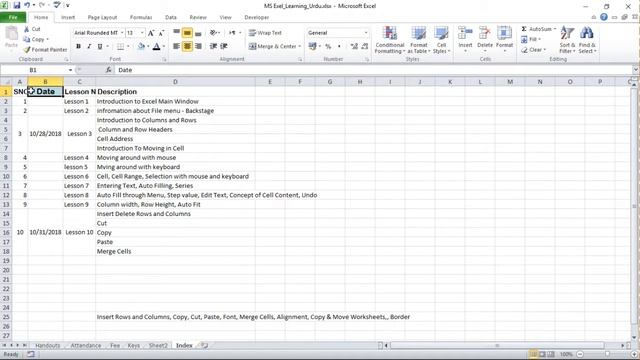Click the Percent Style icon
640x360 pixels.
point(328,47)
